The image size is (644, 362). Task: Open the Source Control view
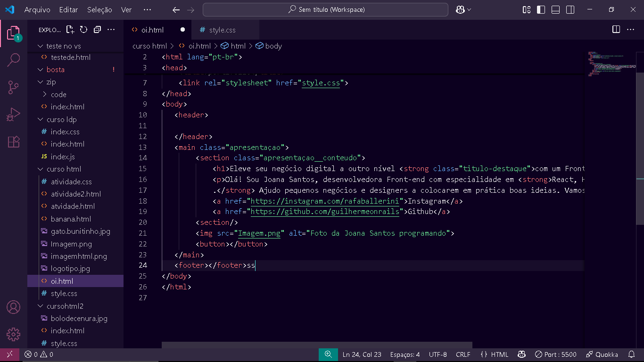(x=14, y=87)
